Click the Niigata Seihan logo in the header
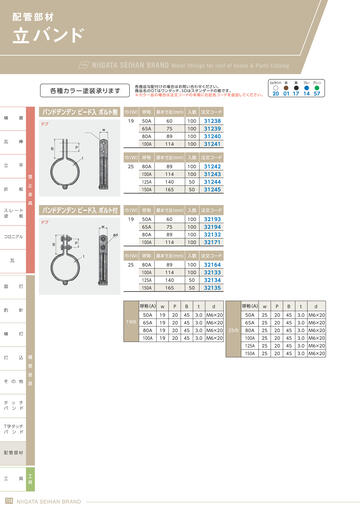This screenshot has height=509, width=360. (x=84, y=65)
